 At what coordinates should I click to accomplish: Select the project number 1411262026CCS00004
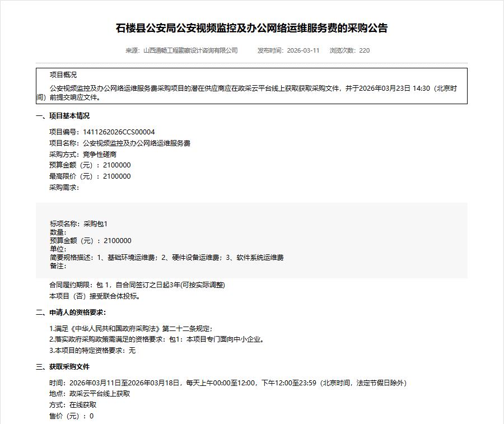point(119,132)
